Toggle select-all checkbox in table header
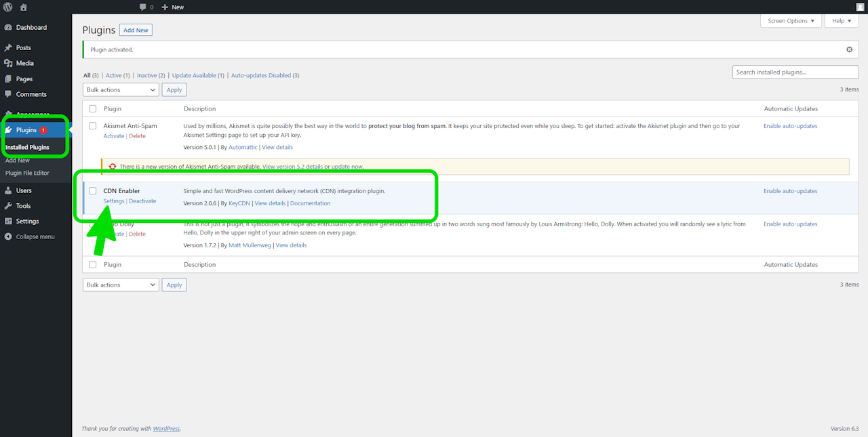Screen dimensions: 868x437 tap(93, 109)
